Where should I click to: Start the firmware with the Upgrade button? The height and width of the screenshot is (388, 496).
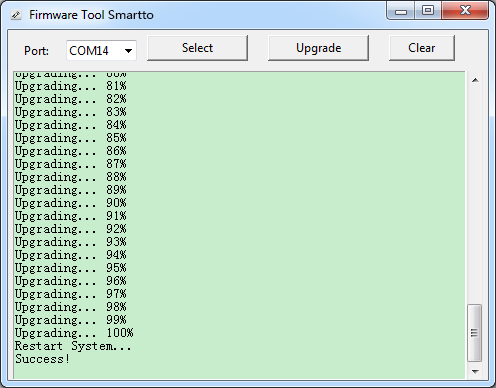pos(318,48)
